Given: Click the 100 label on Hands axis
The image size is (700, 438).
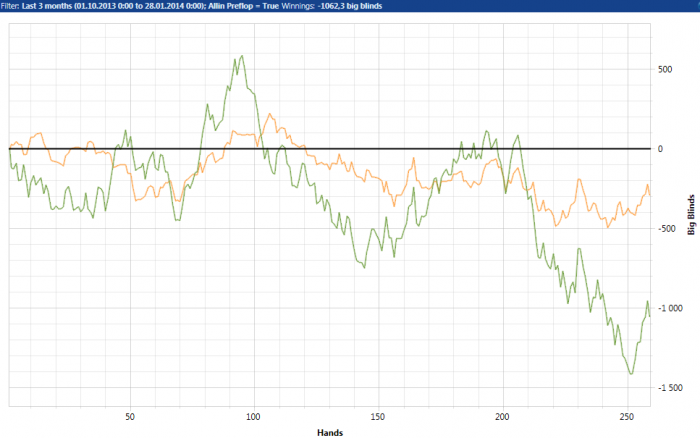Looking at the screenshot, I should point(253,417).
